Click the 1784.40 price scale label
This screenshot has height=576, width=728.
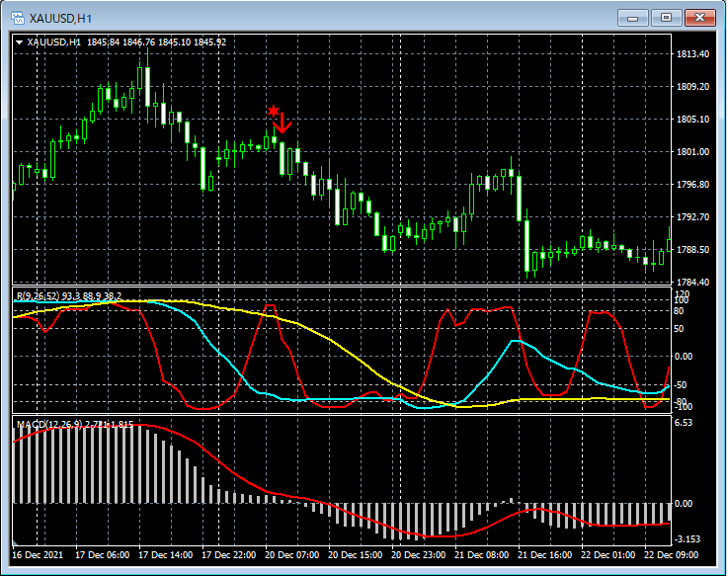[x=692, y=282]
